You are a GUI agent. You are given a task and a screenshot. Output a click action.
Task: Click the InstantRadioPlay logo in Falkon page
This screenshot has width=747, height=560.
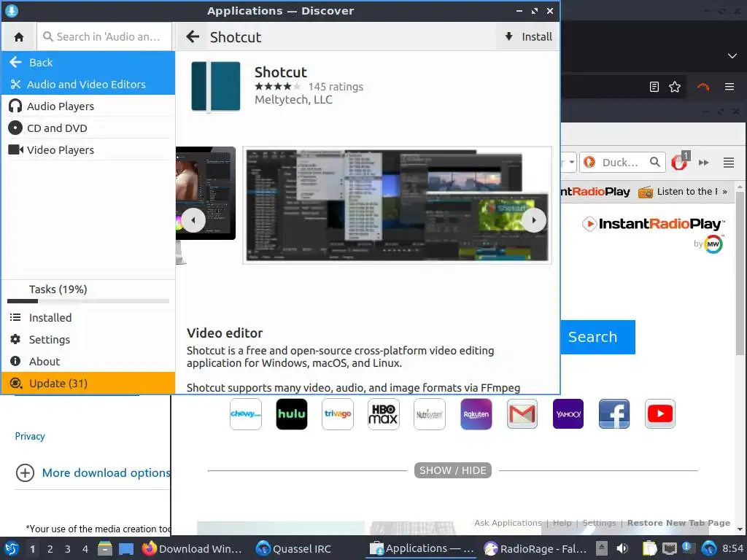coord(653,224)
